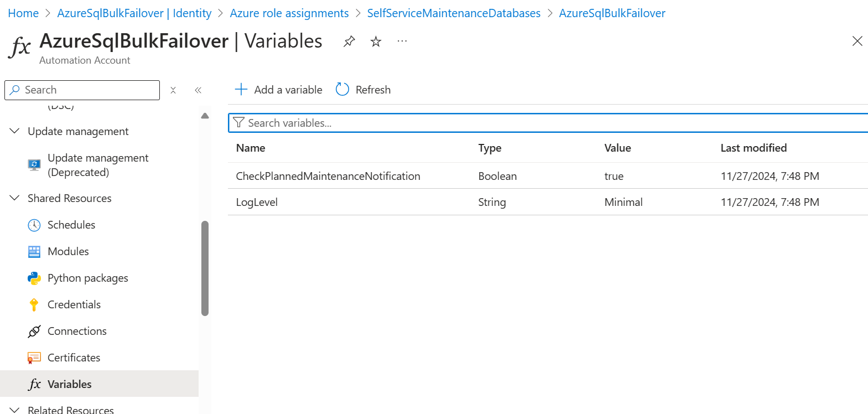Sort by the Name column header

tap(251, 148)
